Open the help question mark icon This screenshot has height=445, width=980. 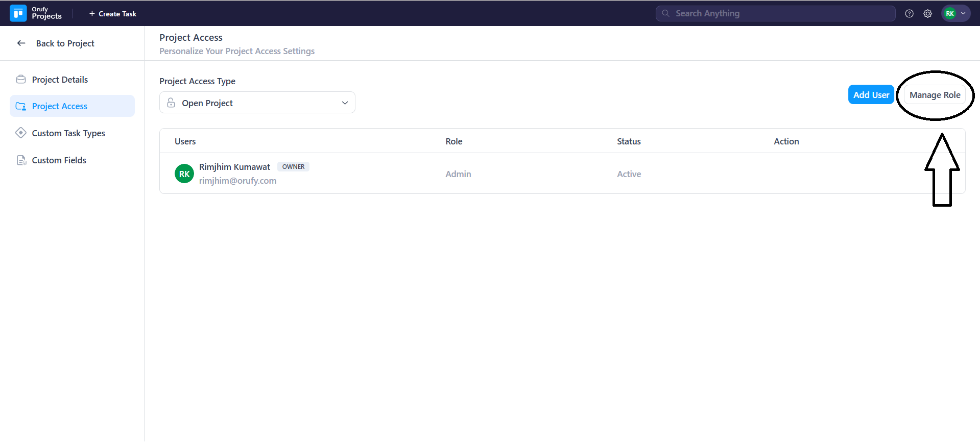[x=909, y=14]
